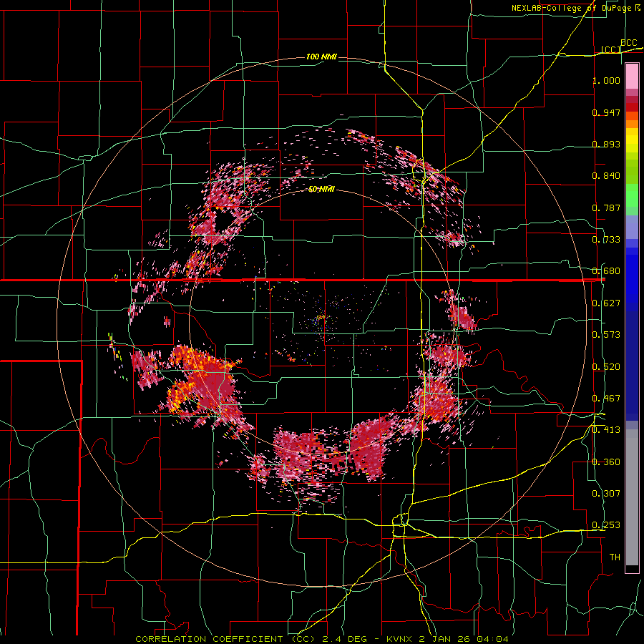The height and width of the screenshot is (644, 644).
Task: Click the 100 NMI range ring label
Action: pos(321,57)
